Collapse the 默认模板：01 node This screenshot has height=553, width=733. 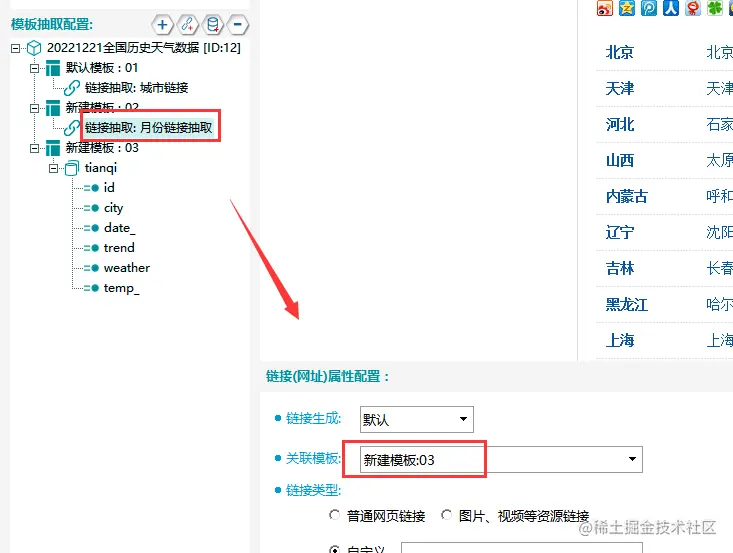click(x=35, y=68)
